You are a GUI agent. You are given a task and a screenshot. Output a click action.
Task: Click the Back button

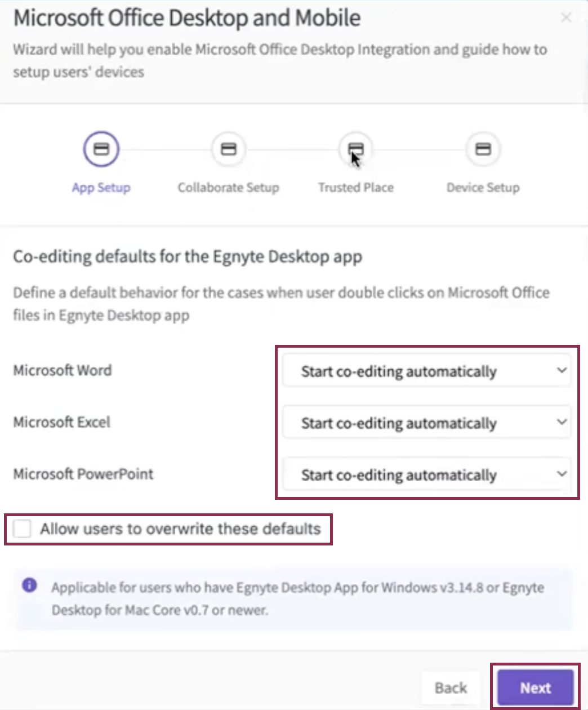point(451,688)
